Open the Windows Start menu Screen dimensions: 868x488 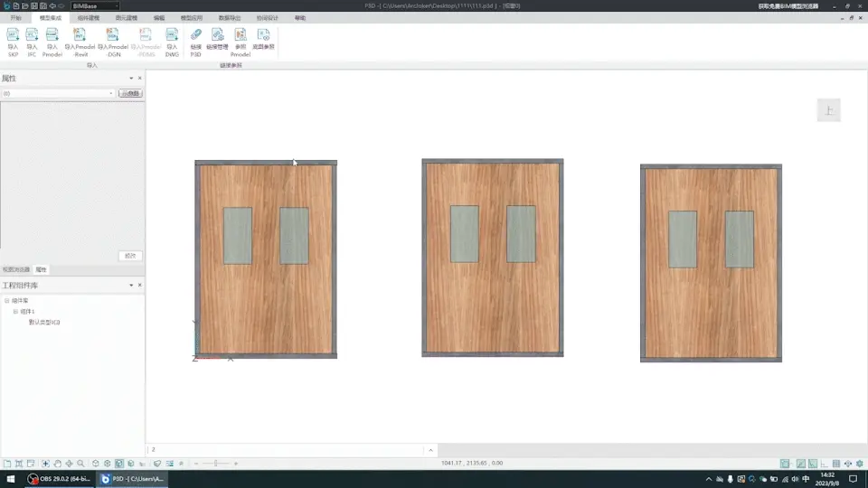pyautogui.click(x=11, y=479)
